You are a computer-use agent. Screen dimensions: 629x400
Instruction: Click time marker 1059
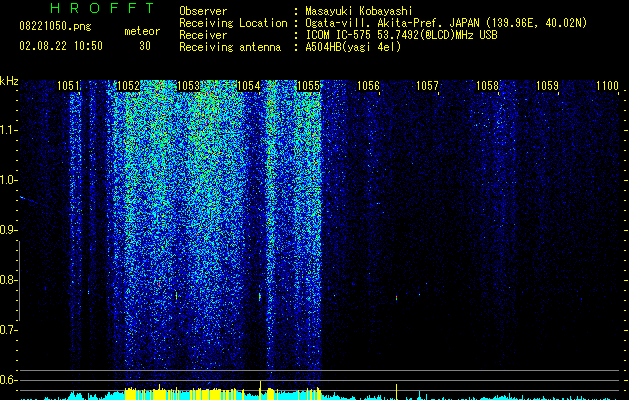(x=548, y=85)
